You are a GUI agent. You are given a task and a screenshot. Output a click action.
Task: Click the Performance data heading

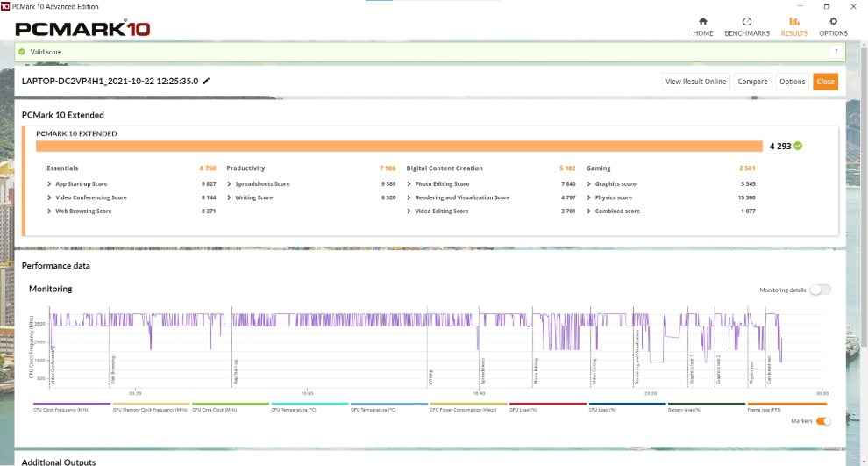(55, 265)
